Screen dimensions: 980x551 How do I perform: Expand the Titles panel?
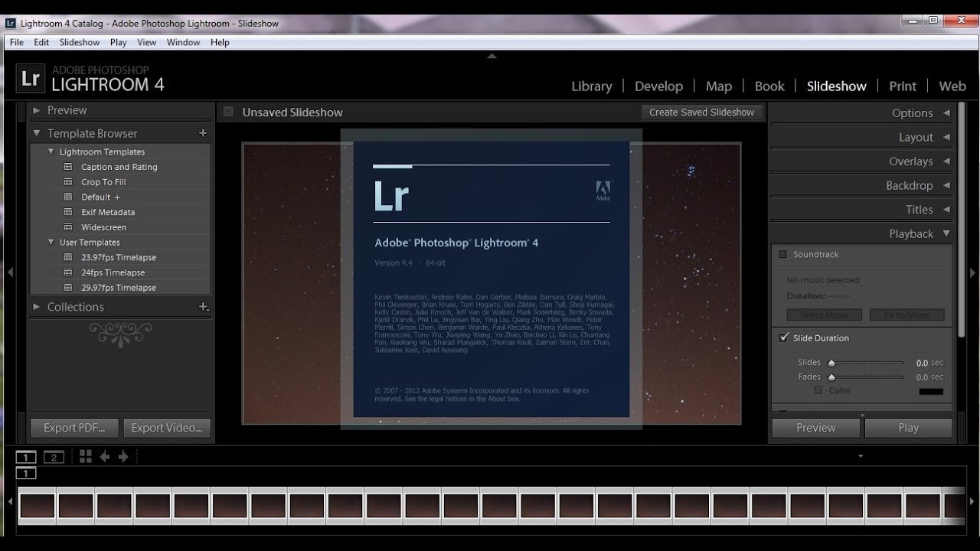[x=946, y=210]
